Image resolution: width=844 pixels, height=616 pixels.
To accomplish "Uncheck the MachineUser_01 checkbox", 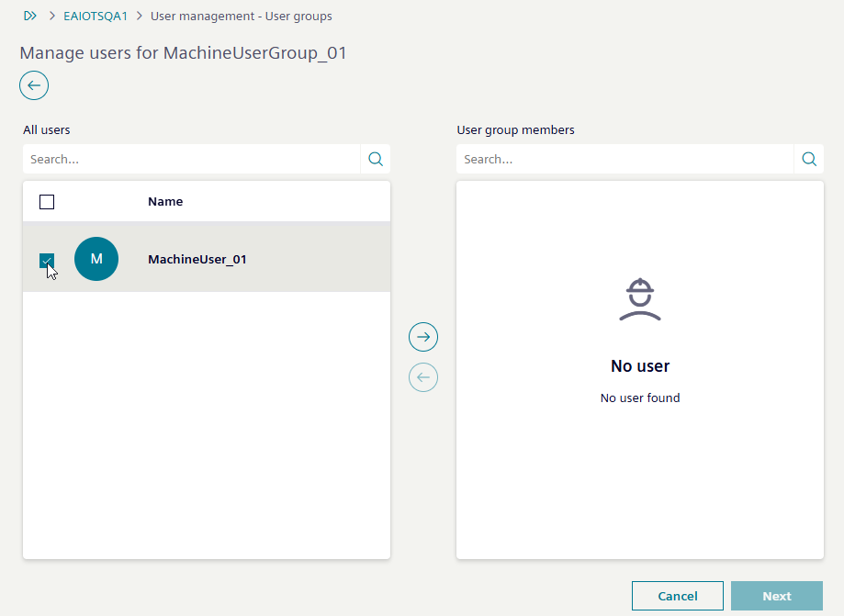I will [47, 260].
